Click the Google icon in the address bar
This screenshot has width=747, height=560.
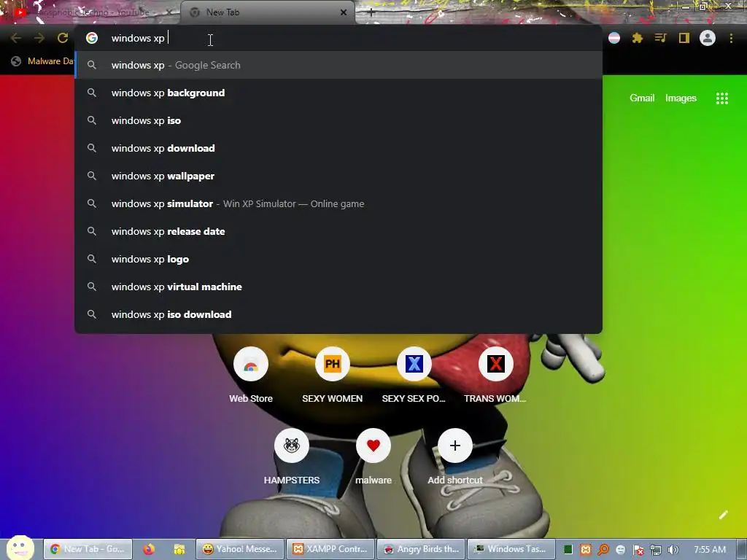pyautogui.click(x=92, y=38)
